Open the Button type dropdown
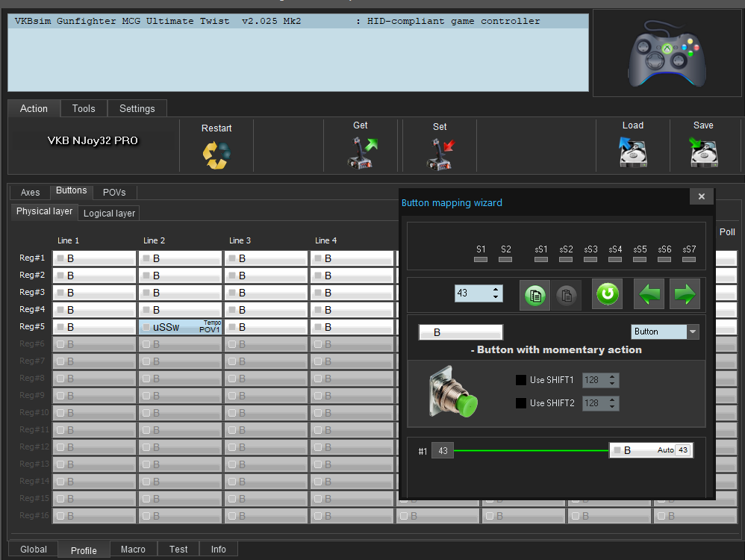Screen dimensions: 745x560 pos(693,332)
